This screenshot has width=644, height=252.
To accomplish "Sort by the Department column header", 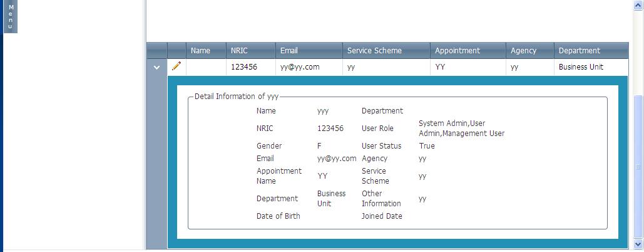I will point(580,51).
